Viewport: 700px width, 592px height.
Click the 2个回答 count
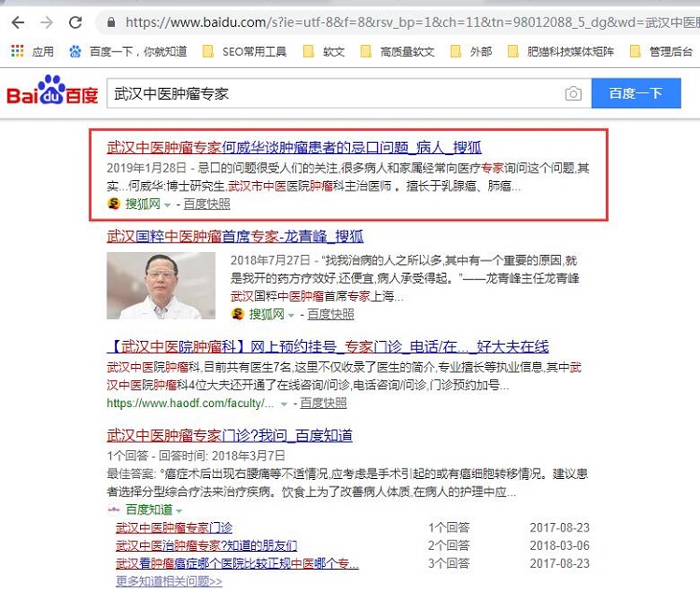point(449,545)
